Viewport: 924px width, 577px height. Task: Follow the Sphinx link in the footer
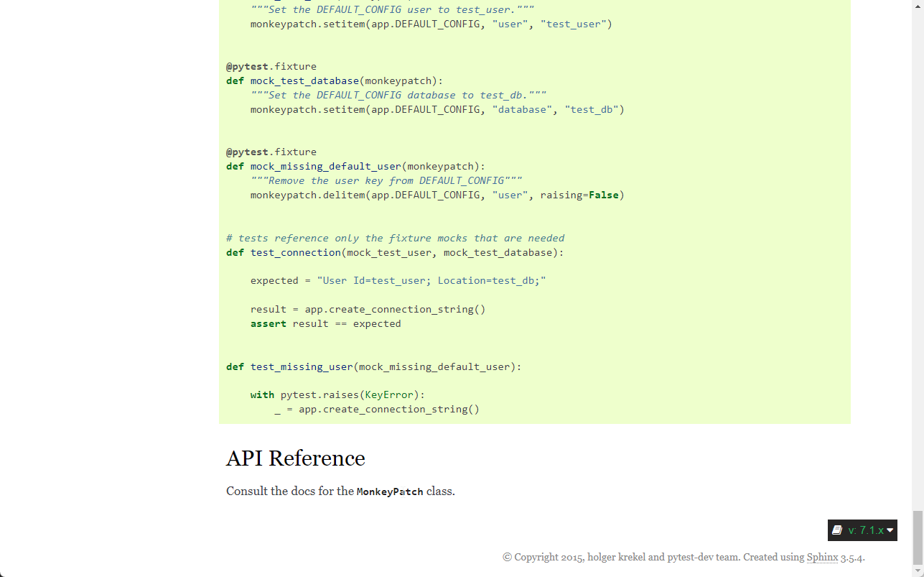822,557
